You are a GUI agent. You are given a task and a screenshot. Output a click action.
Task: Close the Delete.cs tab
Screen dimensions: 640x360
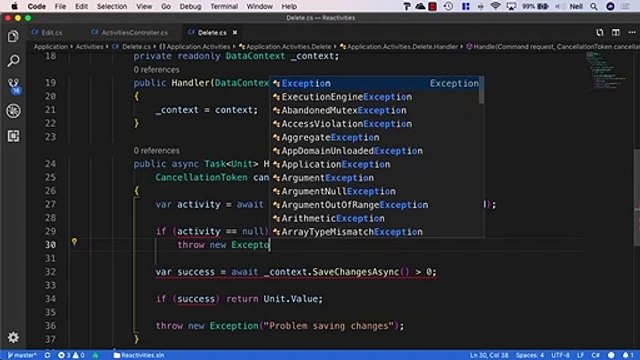235,33
